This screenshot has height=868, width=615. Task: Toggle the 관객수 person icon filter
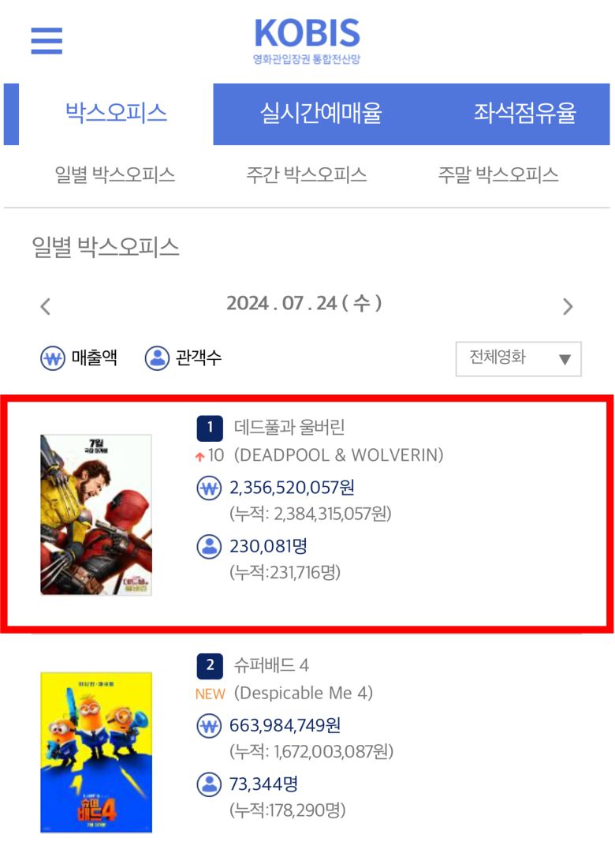(157, 358)
